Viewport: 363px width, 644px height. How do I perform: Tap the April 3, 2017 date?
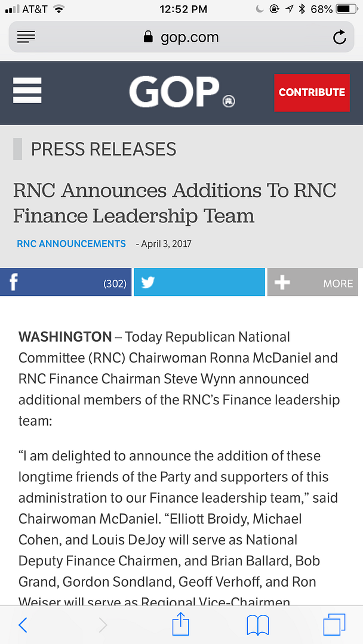(166, 244)
